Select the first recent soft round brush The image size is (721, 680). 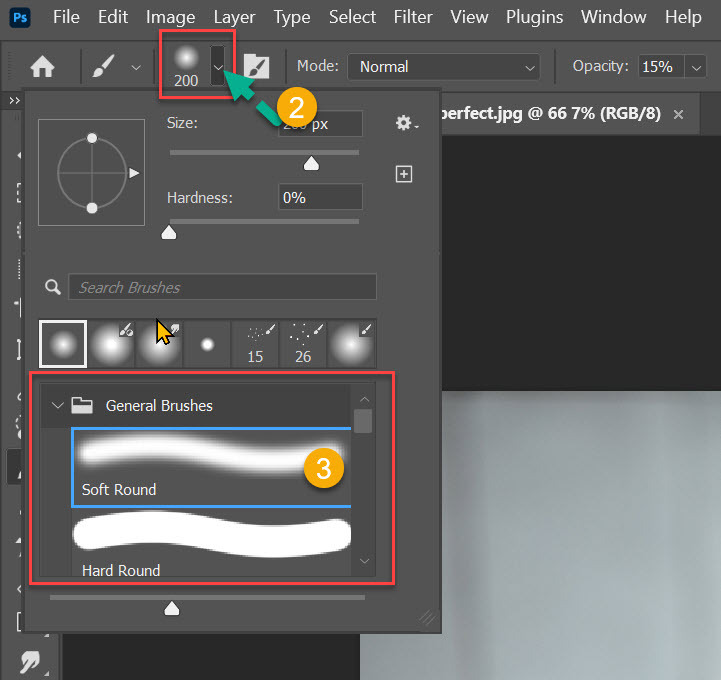[63, 344]
